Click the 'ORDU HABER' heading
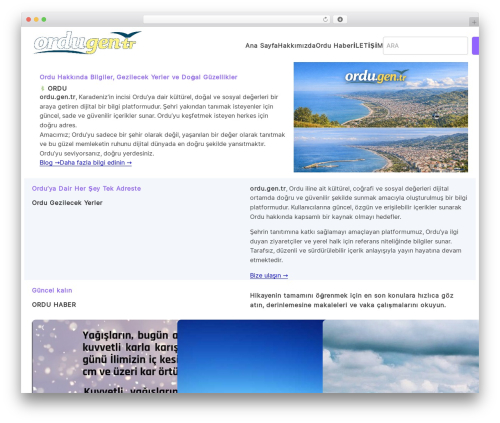Viewport: 500px width, 423px height. (x=54, y=305)
